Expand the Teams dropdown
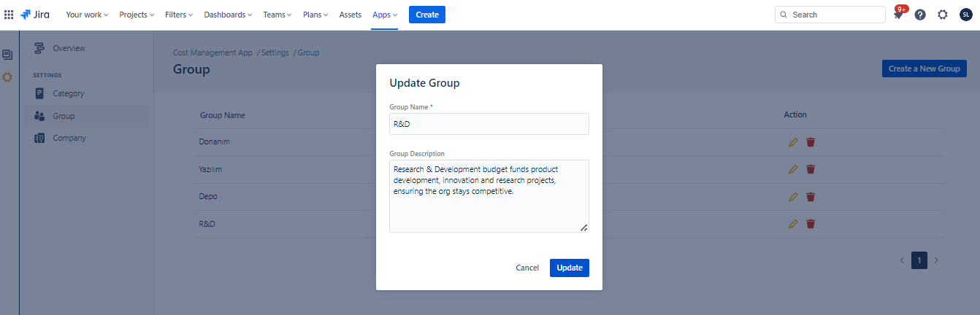 pos(277,15)
